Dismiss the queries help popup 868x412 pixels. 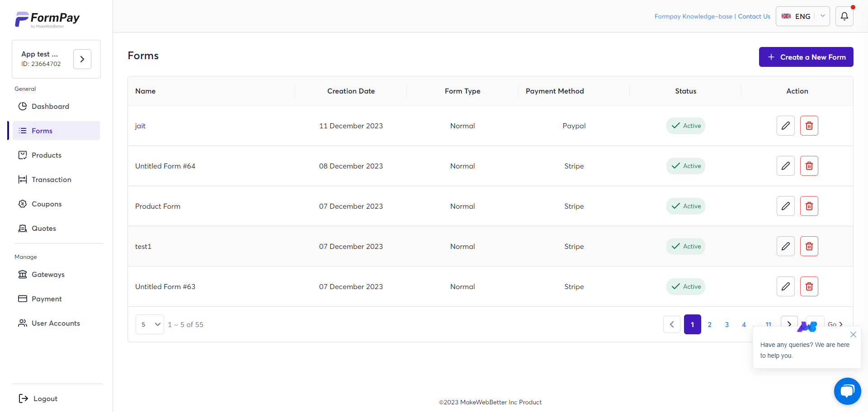[x=854, y=335]
